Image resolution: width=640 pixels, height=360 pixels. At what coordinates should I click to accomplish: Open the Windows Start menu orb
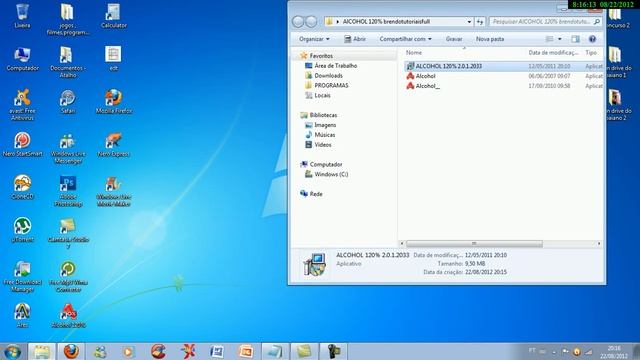[13, 352]
